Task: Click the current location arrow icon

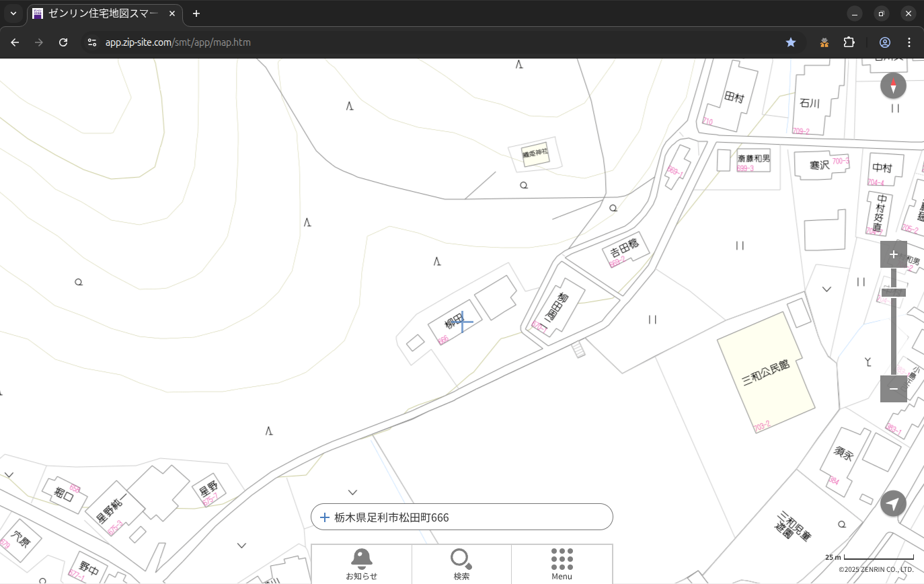Action: coord(893,503)
